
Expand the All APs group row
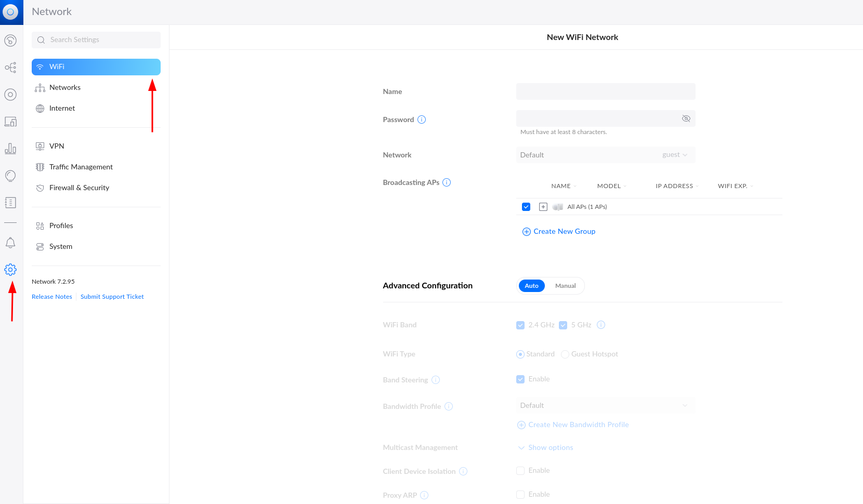[x=543, y=207]
